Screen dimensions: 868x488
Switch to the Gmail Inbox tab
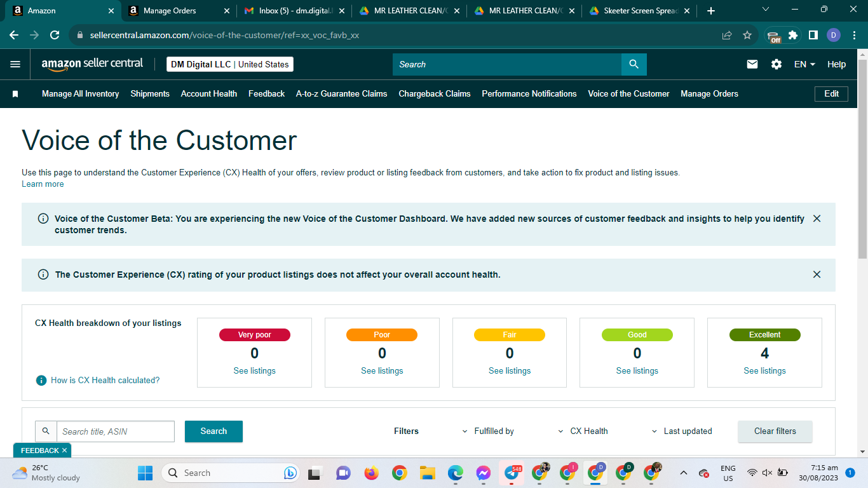(296, 11)
